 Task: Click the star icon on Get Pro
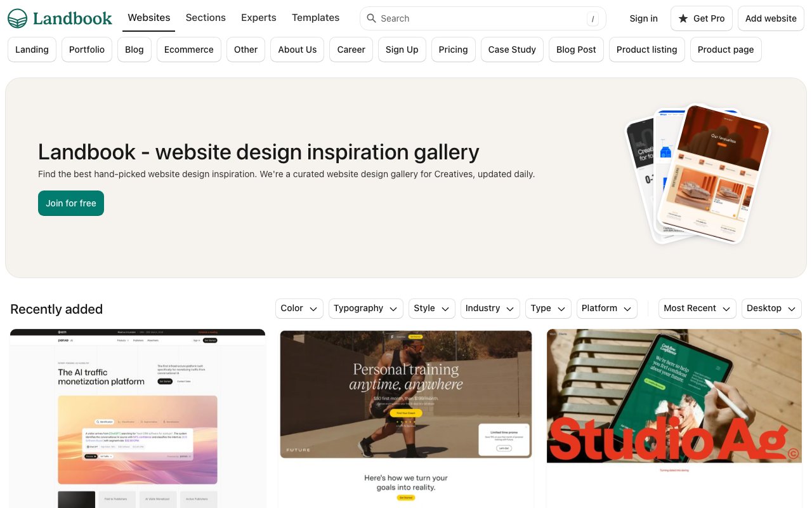(683, 18)
